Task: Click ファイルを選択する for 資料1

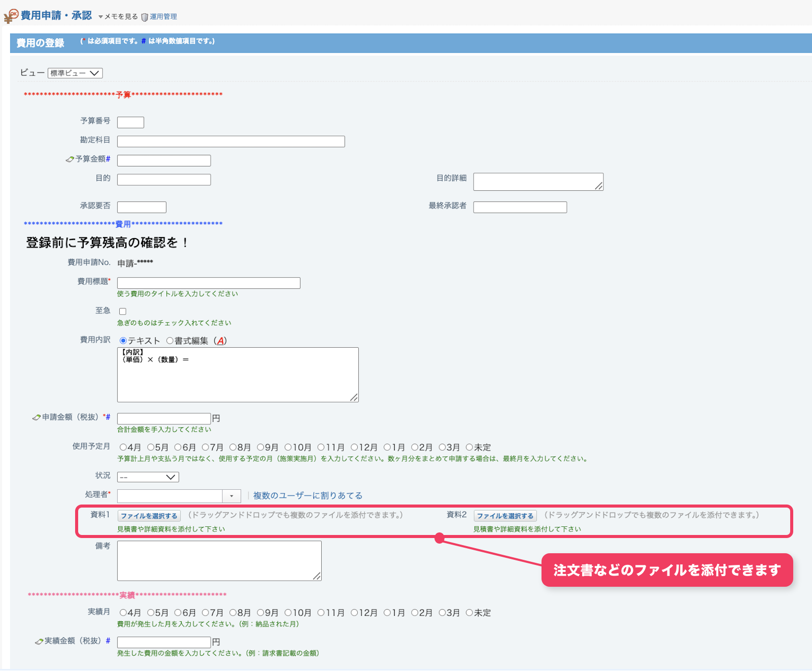Action: point(149,516)
